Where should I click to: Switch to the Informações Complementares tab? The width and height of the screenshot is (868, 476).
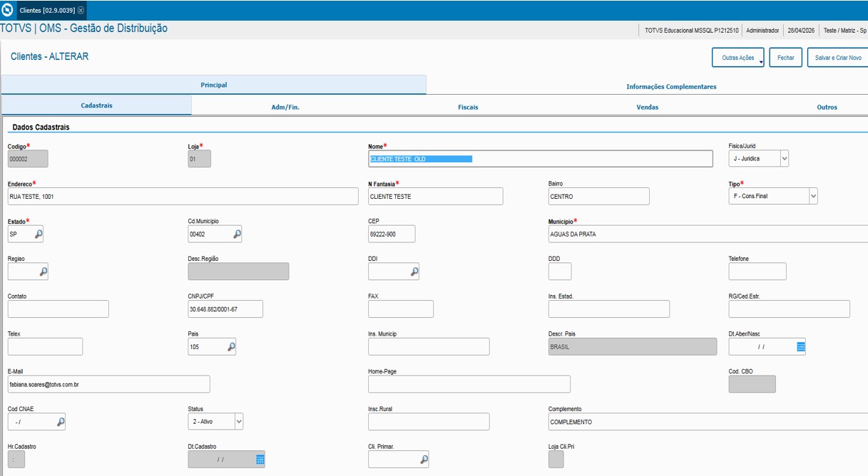(671, 86)
